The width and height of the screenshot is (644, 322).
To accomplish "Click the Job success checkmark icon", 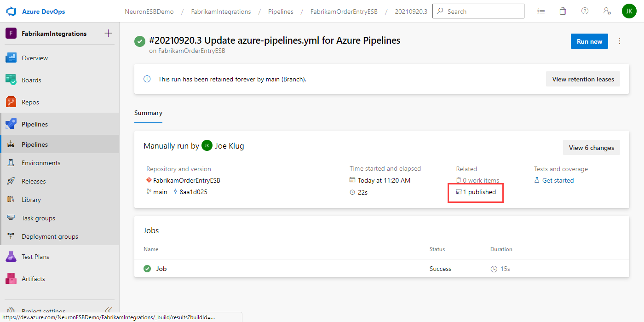I will point(147,269).
